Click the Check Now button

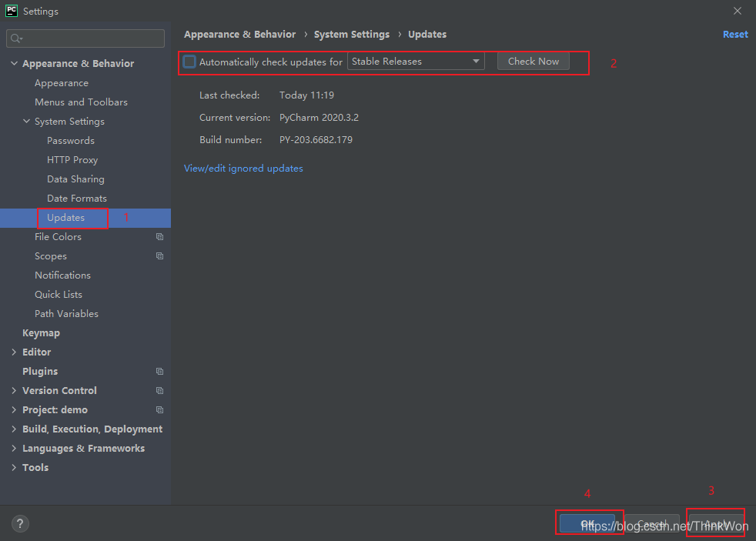pyautogui.click(x=534, y=62)
